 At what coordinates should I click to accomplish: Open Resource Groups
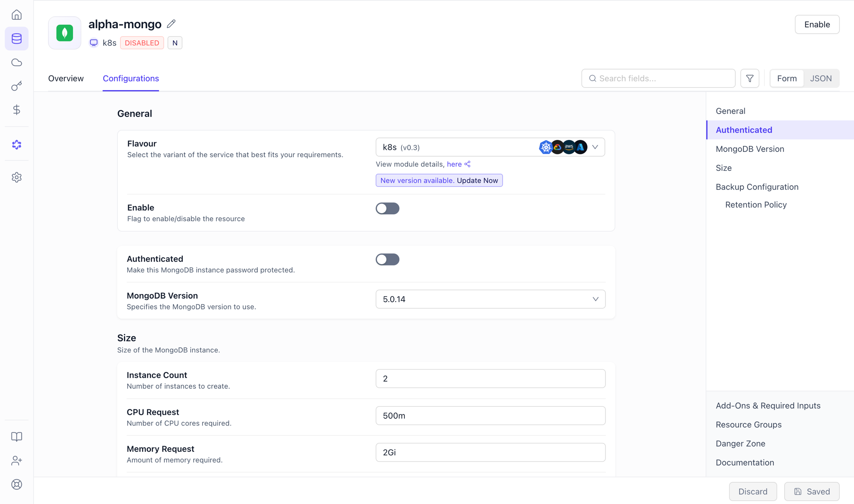(749, 425)
